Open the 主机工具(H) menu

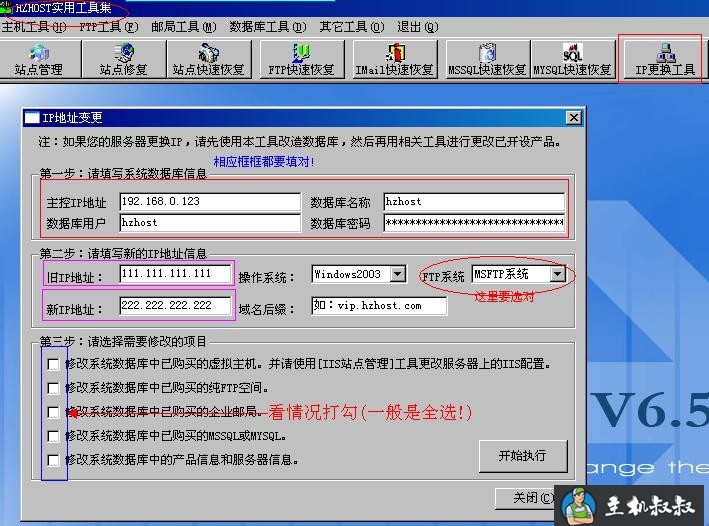pos(34,27)
